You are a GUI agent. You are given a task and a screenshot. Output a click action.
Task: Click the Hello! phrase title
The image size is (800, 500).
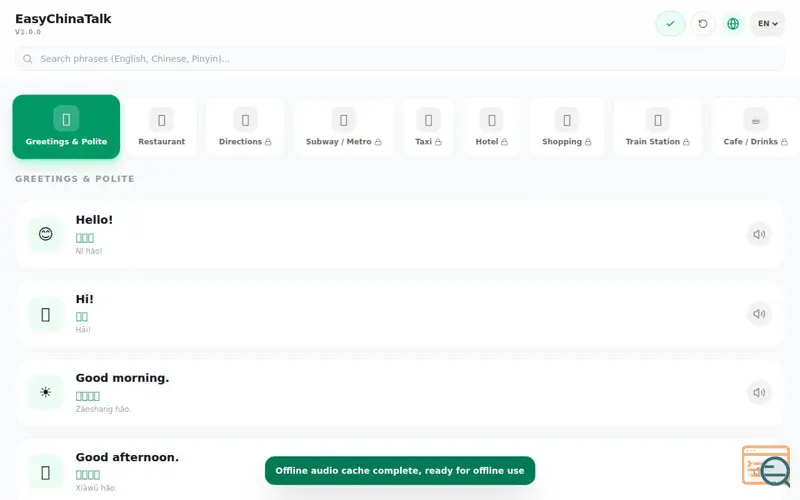pos(94,220)
